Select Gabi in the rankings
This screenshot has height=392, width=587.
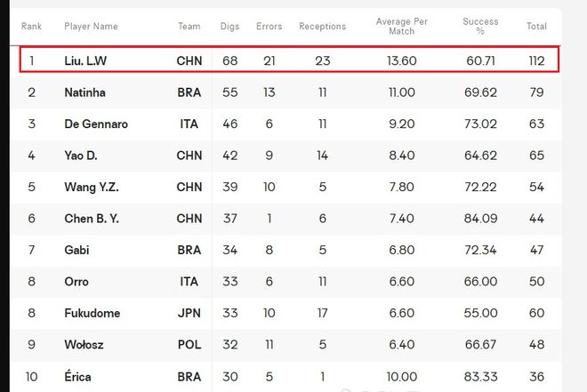pos(76,250)
